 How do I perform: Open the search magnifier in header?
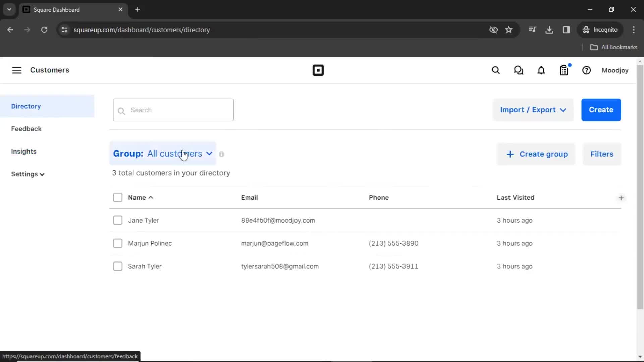(496, 70)
